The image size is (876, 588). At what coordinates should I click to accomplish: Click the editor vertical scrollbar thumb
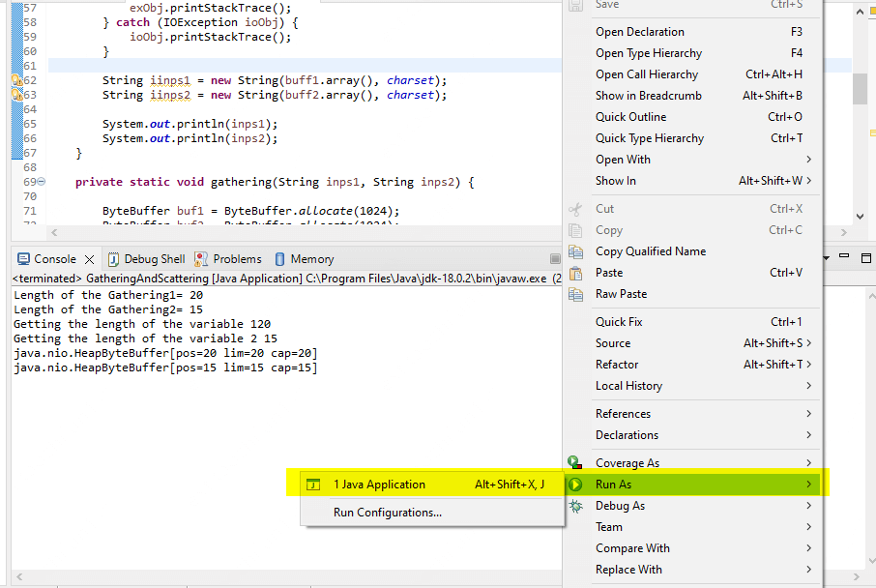click(x=860, y=88)
